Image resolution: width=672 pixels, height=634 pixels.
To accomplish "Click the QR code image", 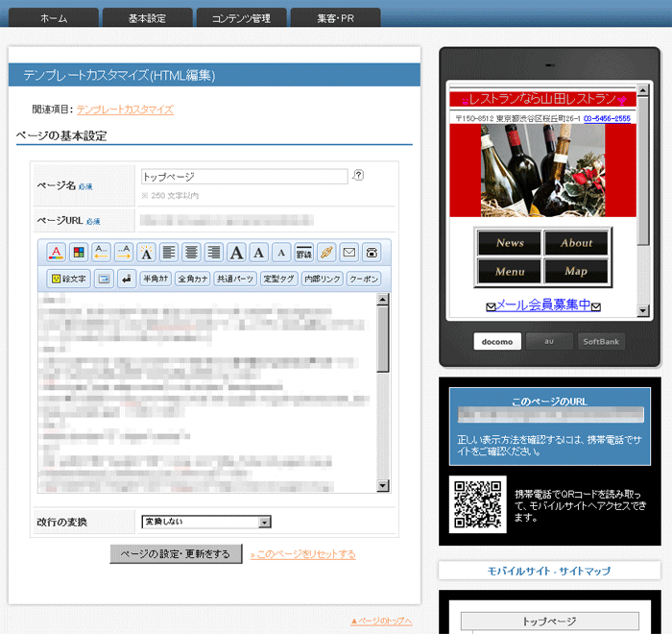I will pos(477,504).
